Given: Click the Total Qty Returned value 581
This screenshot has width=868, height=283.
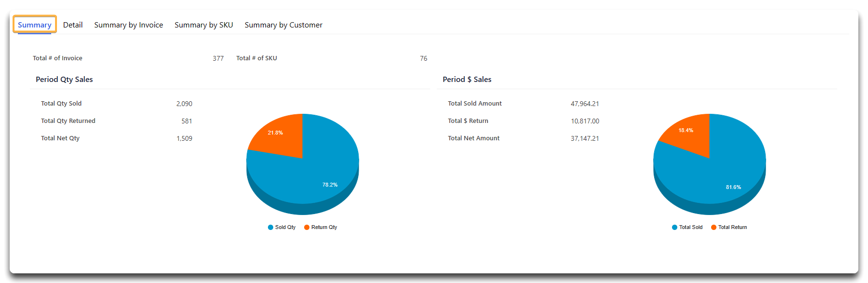Looking at the screenshot, I should click(x=187, y=121).
